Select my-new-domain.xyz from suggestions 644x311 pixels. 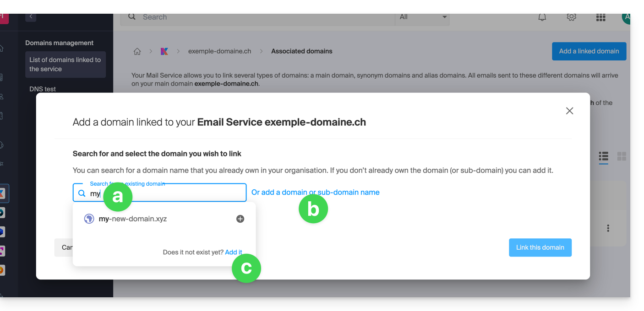(x=133, y=219)
